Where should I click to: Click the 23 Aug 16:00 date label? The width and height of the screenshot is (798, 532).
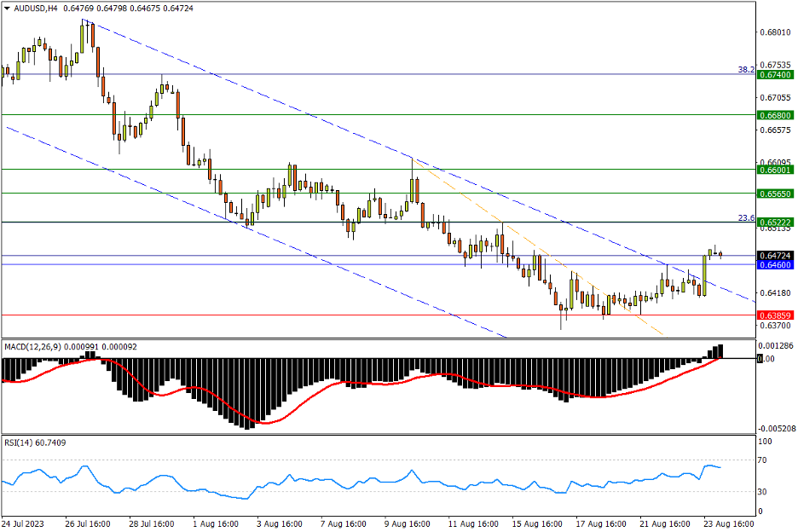pos(726,522)
